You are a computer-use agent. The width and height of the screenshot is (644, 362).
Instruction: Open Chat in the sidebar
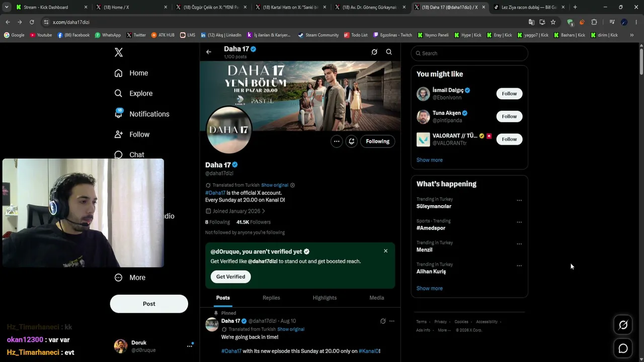click(x=129, y=155)
